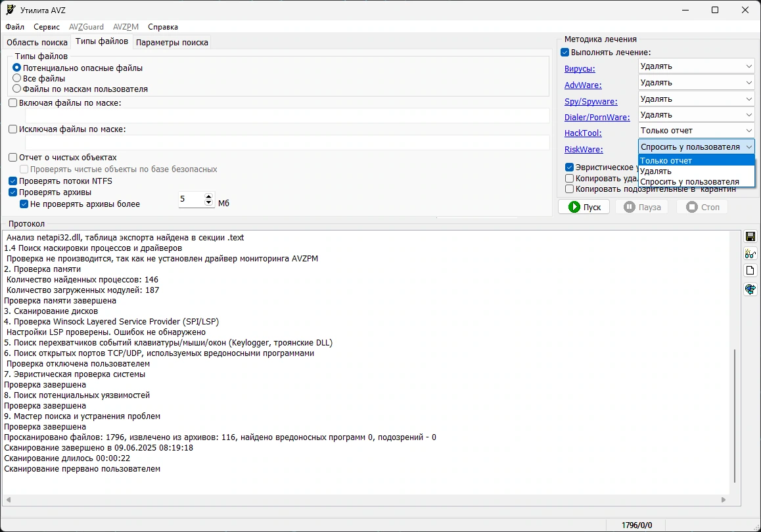The width and height of the screenshot is (761, 532).
Task: Tick the Копировать удаляемые checkbox
Action: point(570,179)
